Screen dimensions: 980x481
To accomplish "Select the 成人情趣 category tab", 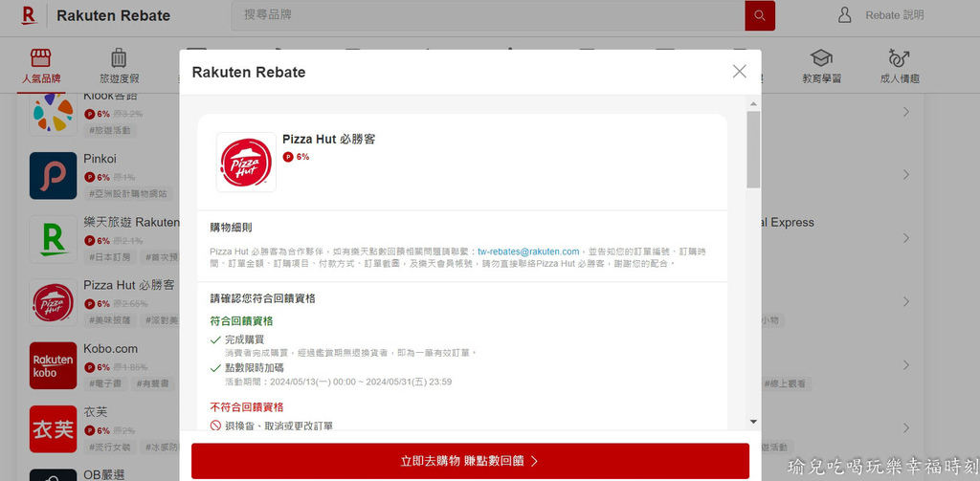I will (900, 66).
